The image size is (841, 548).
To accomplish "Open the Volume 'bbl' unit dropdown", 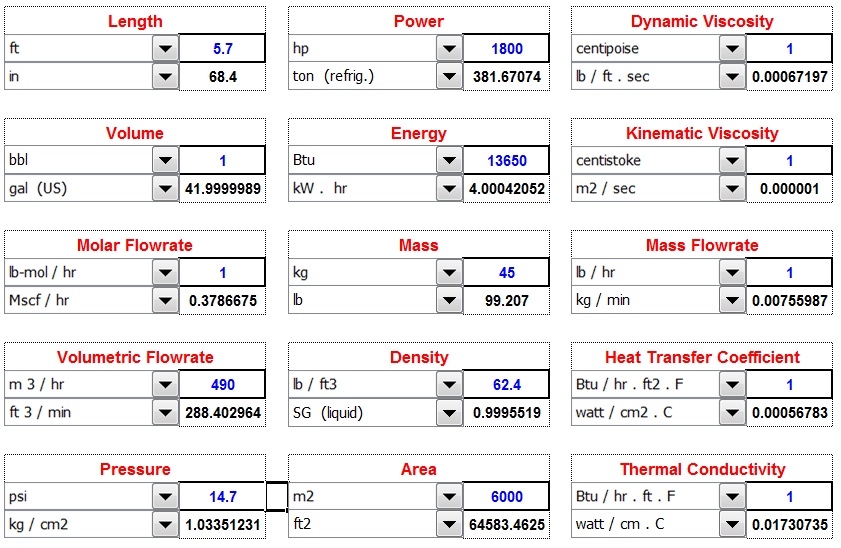I will [164, 161].
